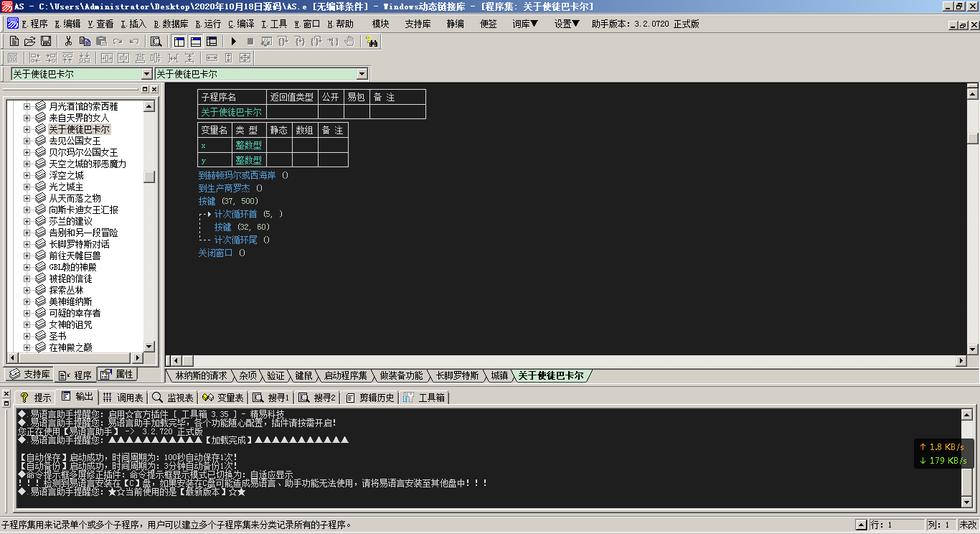Switch to the 林纳斯的请求 editor tab
Viewport: 980px width, 534px height.
coord(202,375)
